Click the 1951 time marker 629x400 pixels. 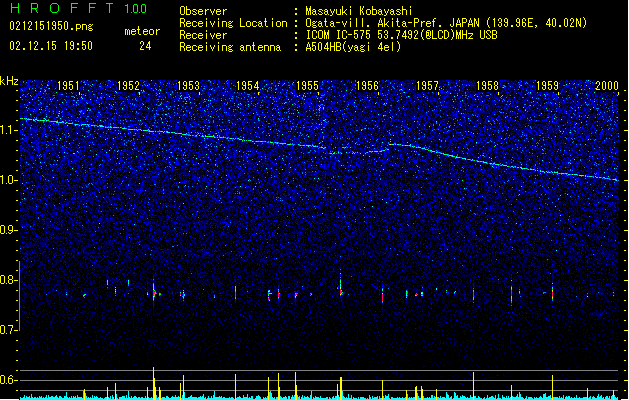68,86
